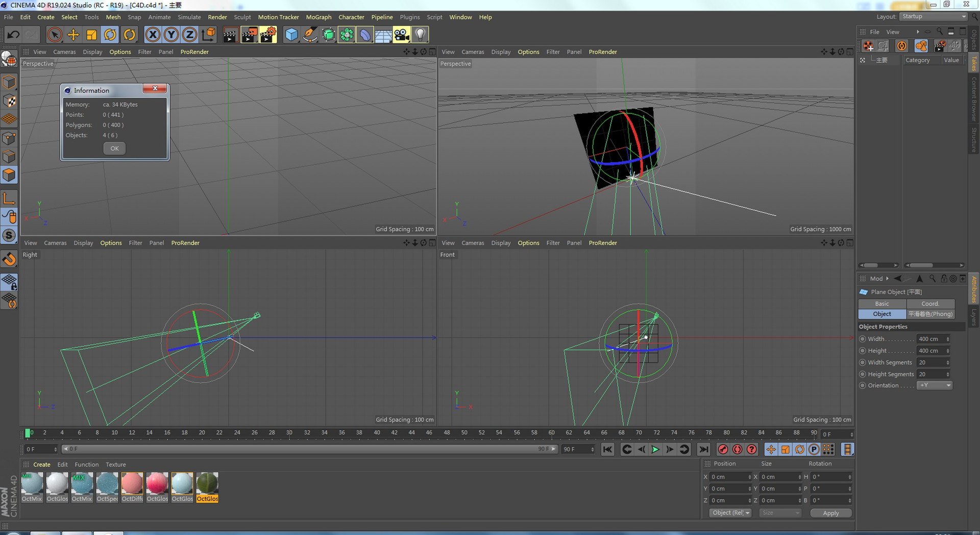Click the Camera object icon

402,35
